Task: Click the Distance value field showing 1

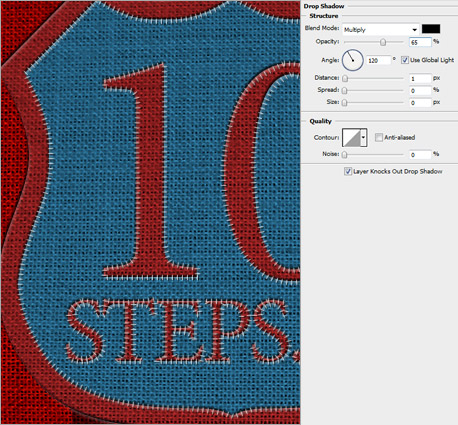Action: point(420,79)
